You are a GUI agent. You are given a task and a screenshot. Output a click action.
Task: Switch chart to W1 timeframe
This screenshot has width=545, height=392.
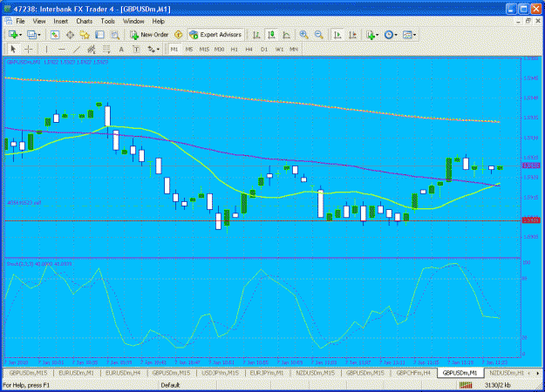(x=279, y=50)
